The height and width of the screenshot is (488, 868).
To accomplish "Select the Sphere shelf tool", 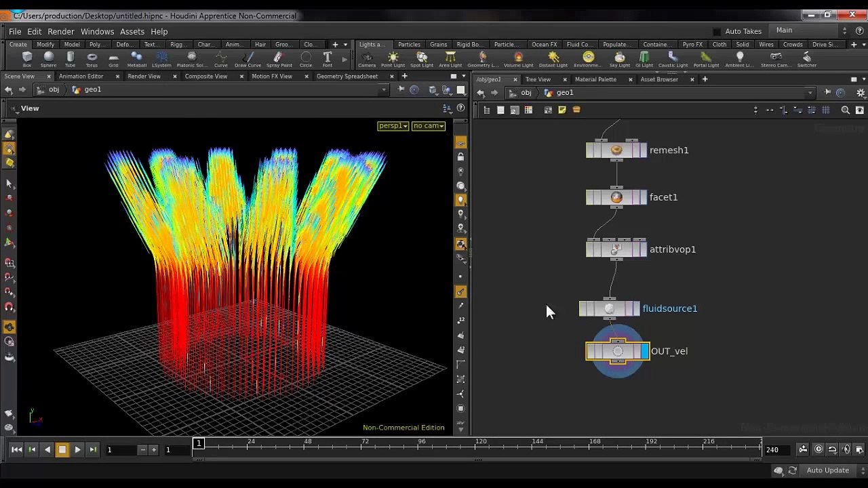I will tap(48, 60).
